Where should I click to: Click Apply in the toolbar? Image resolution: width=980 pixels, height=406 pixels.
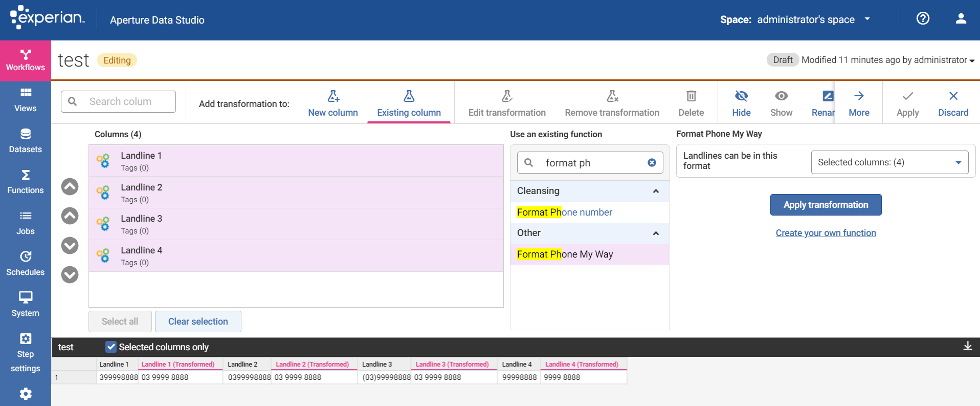[x=907, y=103]
